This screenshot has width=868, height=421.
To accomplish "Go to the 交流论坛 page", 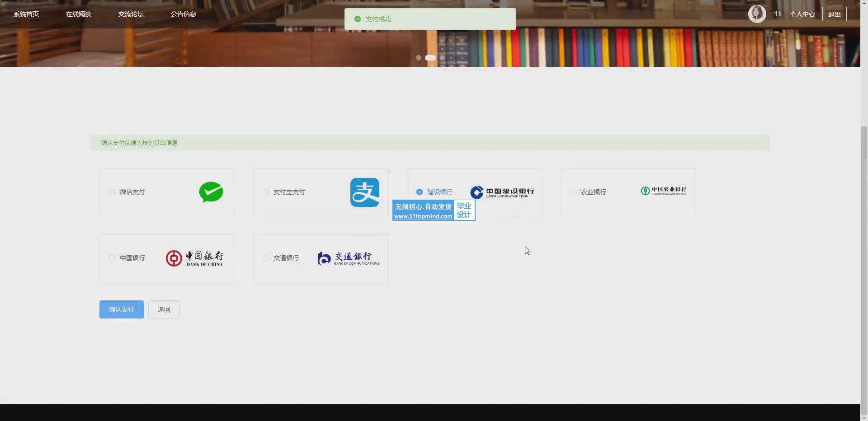I will pyautogui.click(x=131, y=14).
